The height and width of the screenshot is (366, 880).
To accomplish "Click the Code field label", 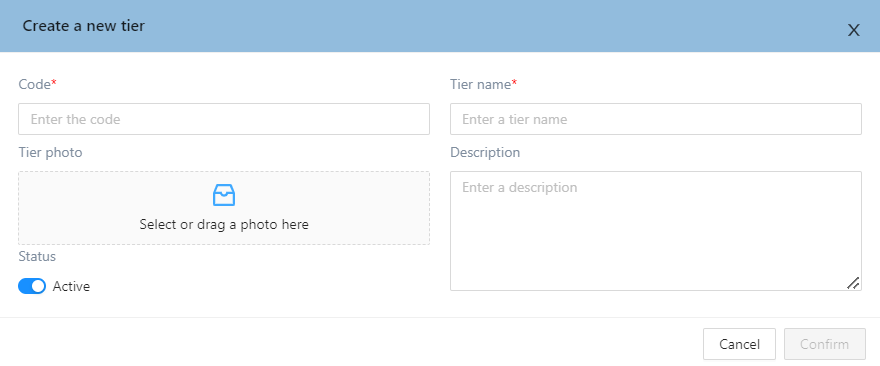I will [35, 84].
